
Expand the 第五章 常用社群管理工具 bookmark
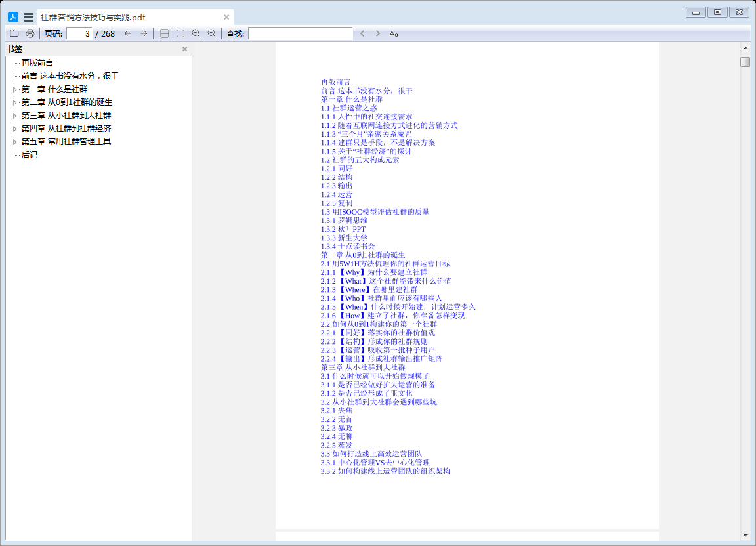[x=15, y=142]
